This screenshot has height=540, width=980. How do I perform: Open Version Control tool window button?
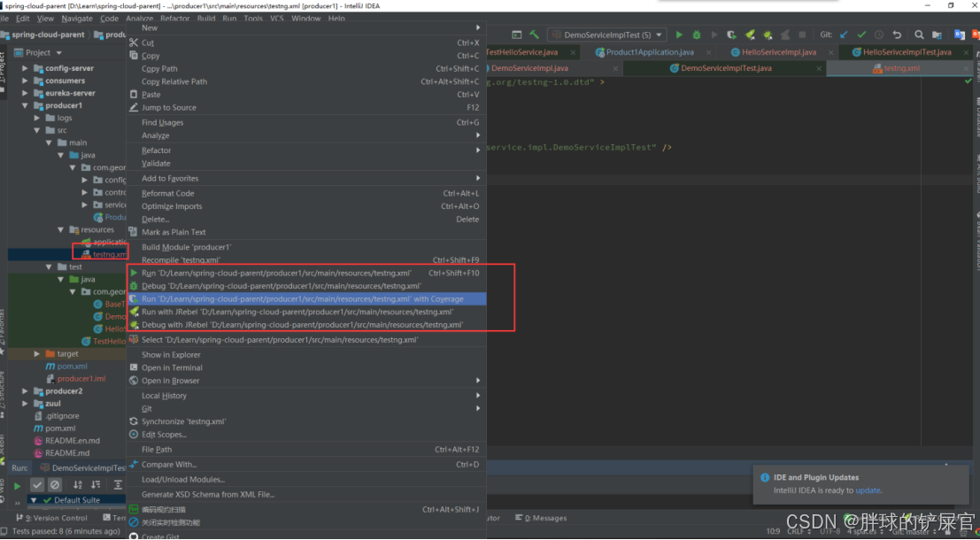coord(52,518)
